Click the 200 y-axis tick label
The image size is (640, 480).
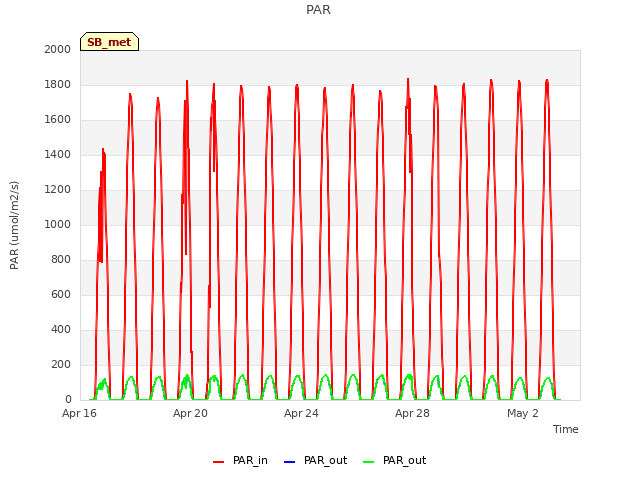[61, 364]
